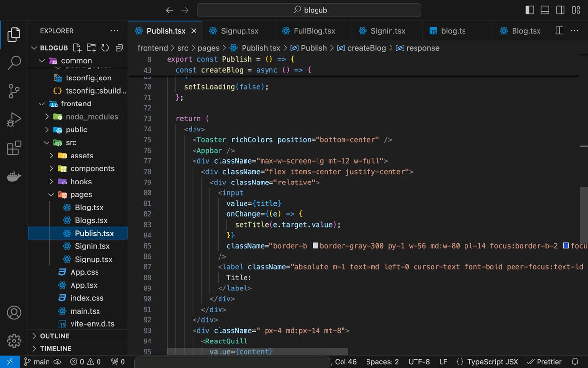Change end of line sequence LF

click(x=443, y=362)
